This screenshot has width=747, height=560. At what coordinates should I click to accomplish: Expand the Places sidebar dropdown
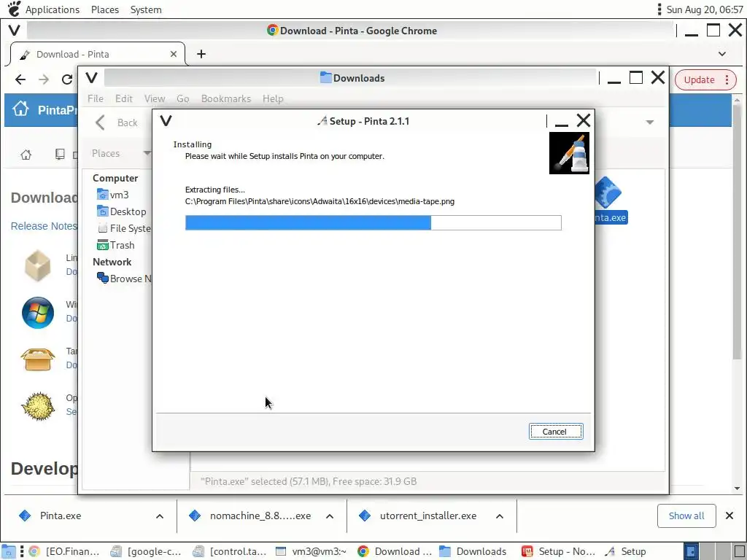point(147,153)
